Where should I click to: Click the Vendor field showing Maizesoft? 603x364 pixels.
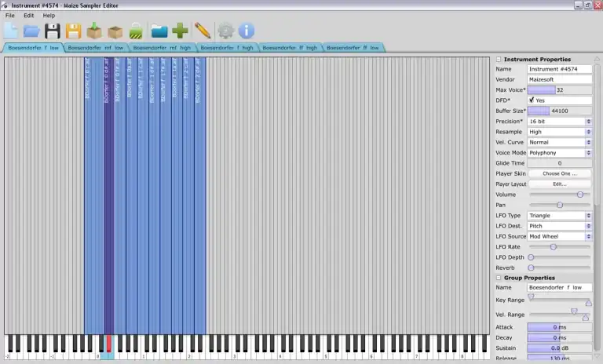[x=560, y=79]
